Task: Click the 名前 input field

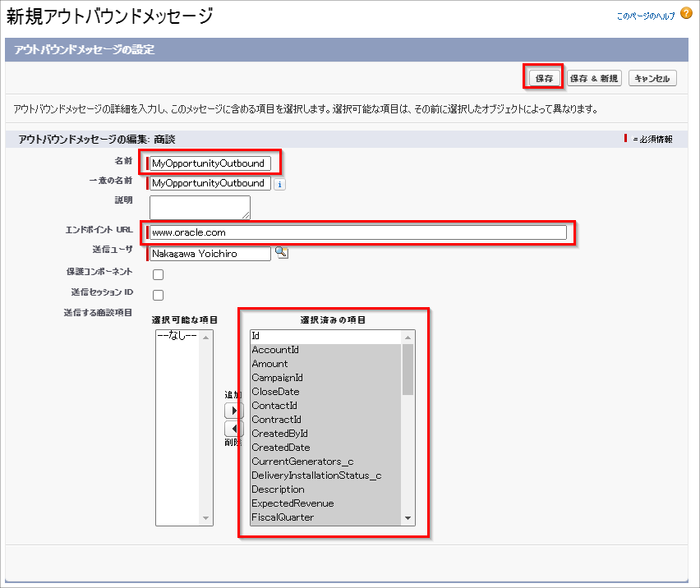Action: tap(210, 163)
